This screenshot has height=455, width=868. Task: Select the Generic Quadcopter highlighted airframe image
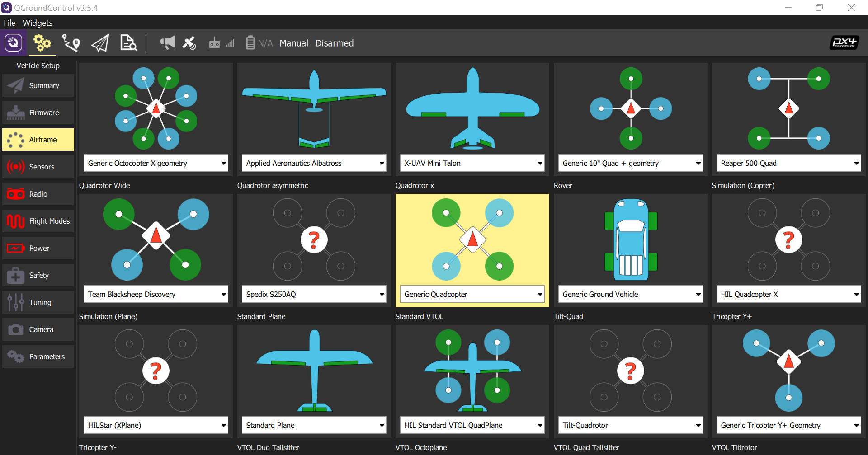(x=472, y=239)
